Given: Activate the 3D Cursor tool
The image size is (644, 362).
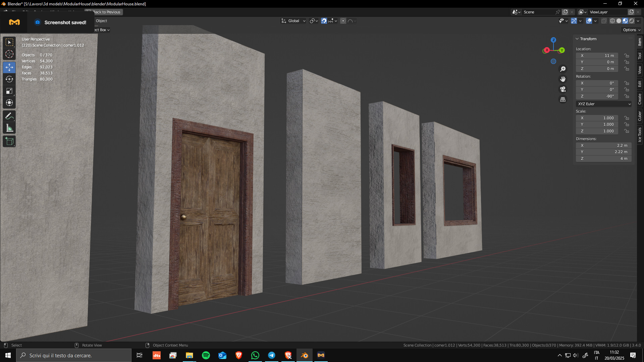Looking at the screenshot, I should coord(9,54).
